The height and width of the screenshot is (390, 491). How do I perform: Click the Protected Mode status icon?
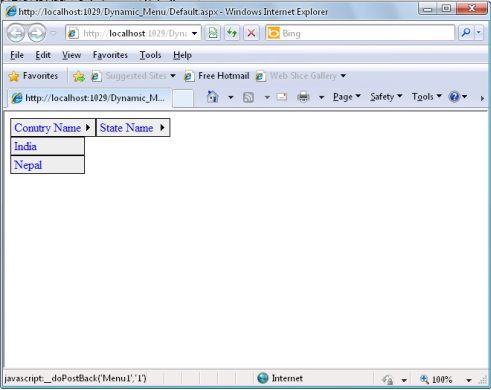pyautogui.click(x=388, y=379)
